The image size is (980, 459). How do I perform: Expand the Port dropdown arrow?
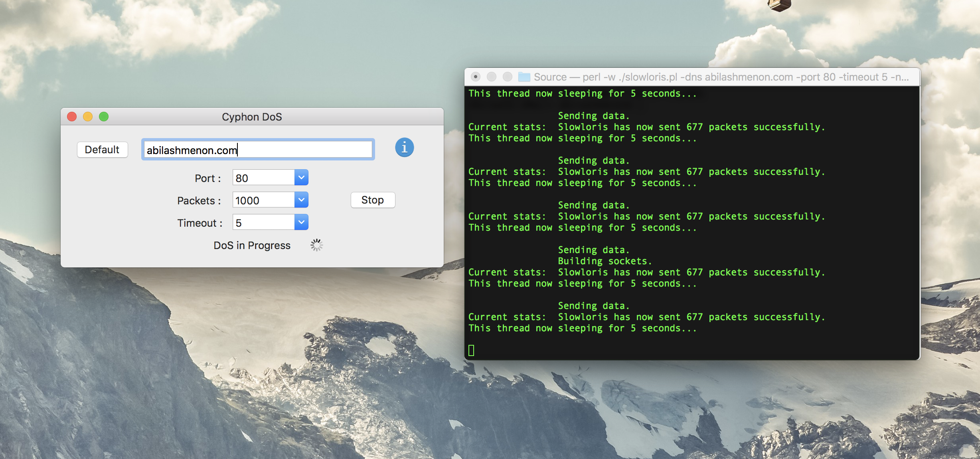pyautogui.click(x=301, y=178)
